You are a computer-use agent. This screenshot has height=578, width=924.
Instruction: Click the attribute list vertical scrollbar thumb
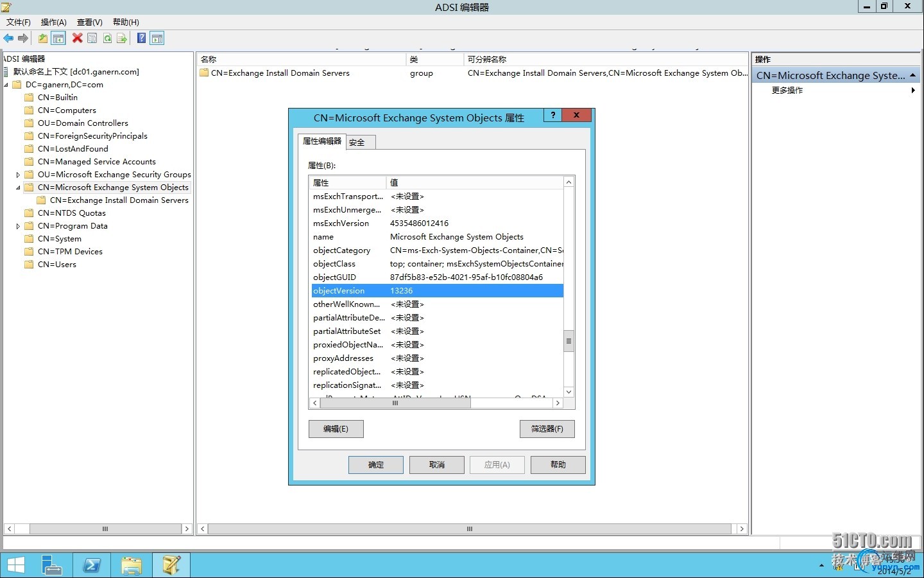pyautogui.click(x=569, y=341)
